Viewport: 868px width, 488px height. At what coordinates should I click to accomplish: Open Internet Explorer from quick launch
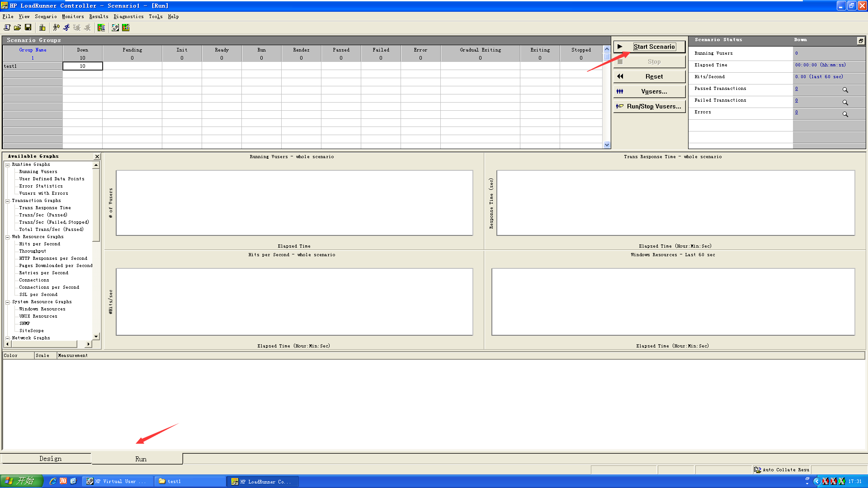click(x=52, y=481)
